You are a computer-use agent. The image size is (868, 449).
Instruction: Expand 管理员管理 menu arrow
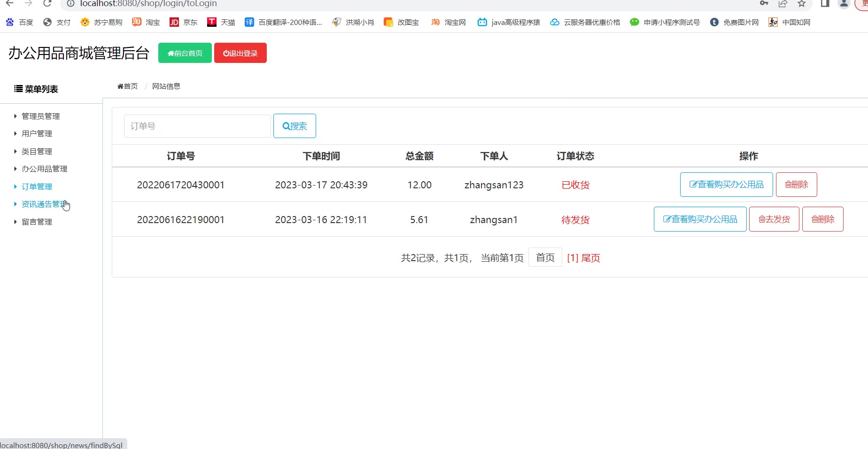(x=15, y=116)
